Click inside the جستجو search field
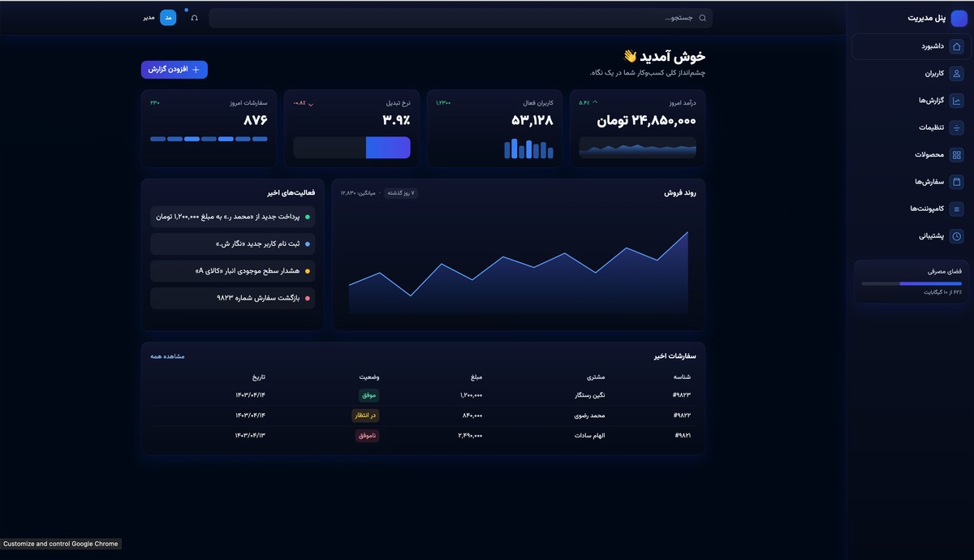Image resolution: width=974 pixels, height=560 pixels. [x=459, y=17]
